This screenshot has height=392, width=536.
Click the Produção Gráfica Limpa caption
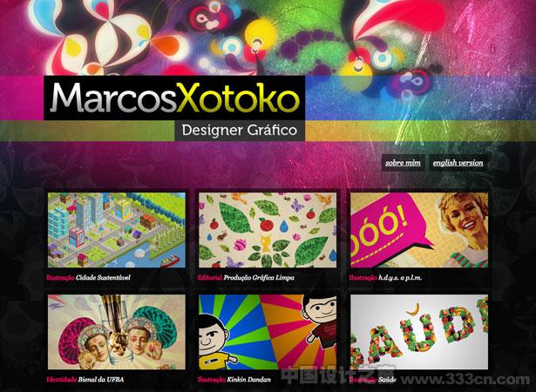259,278
